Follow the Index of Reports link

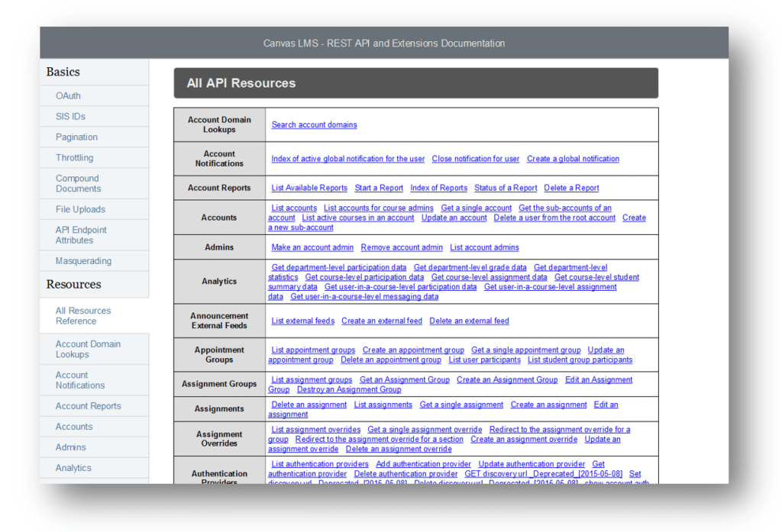click(x=438, y=188)
